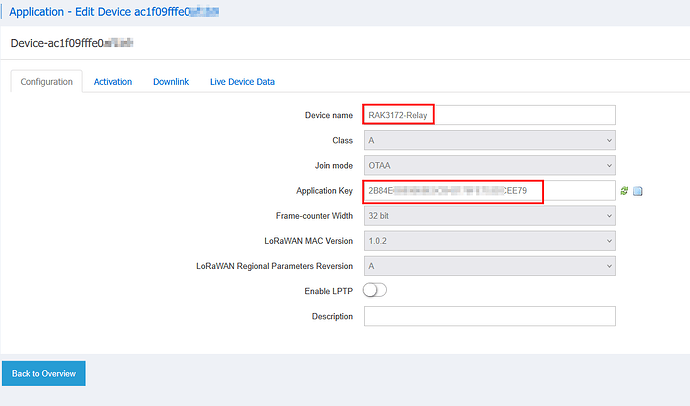Expand the Join mode dropdown

489,166
